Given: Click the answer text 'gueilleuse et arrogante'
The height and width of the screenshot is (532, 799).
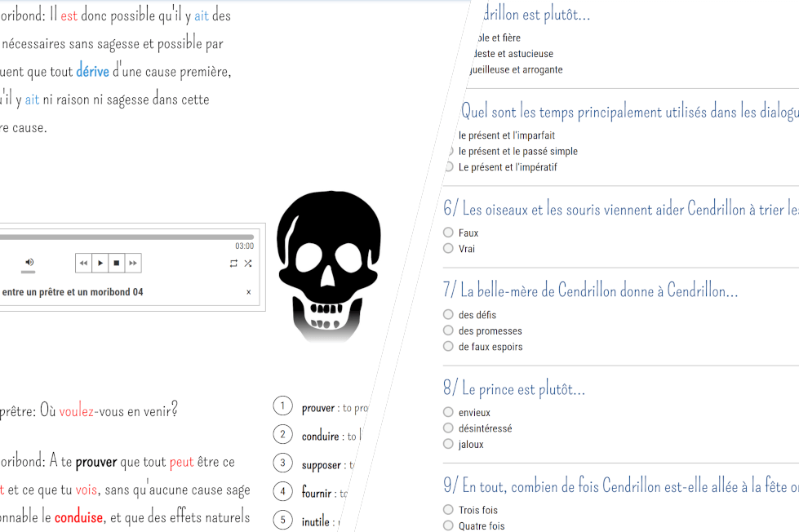Looking at the screenshot, I should (x=515, y=70).
